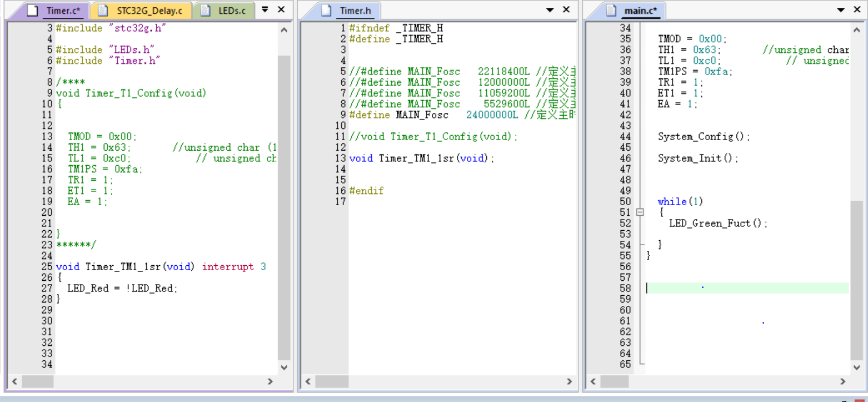Click the Timer.h tab
Image resolution: width=868 pixels, height=402 pixels.
[355, 11]
